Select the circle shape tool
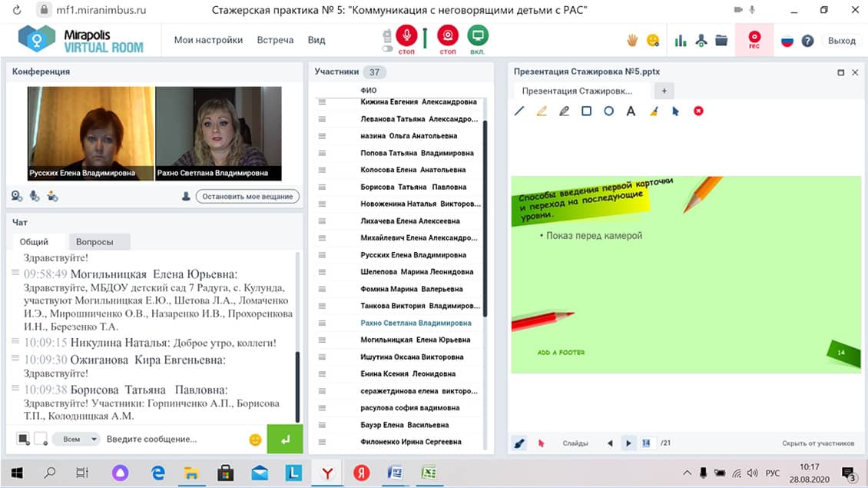Screen dimensions: 868x488 608,111
